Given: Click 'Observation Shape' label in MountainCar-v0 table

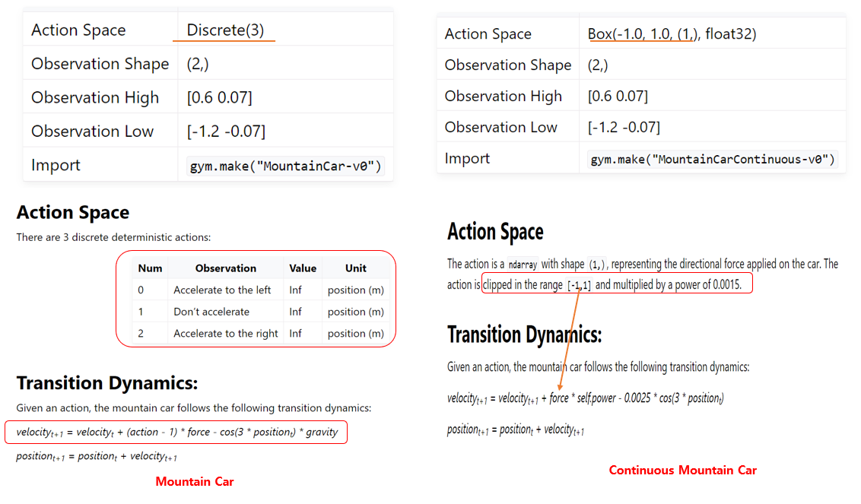Looking at the screenshot, I should click(x=100, y=64).
